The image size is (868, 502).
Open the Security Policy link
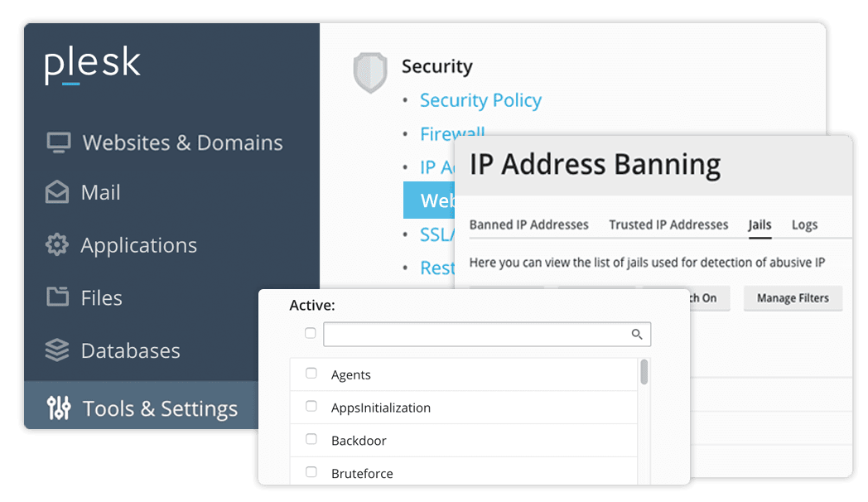coord(480,100)
